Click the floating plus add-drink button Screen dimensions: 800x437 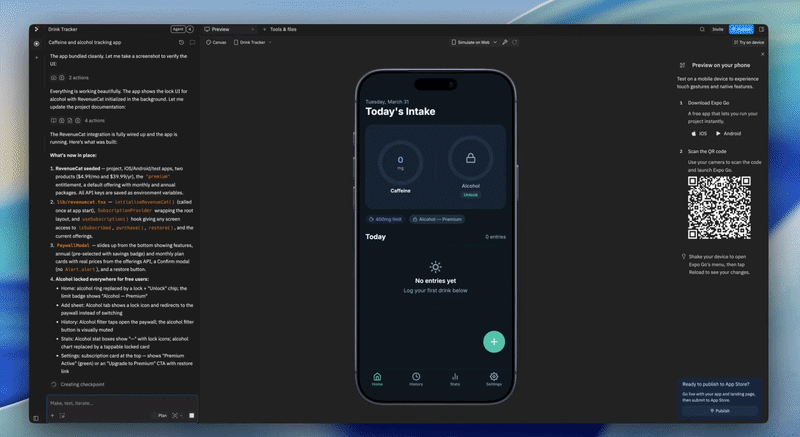(494, 341)
